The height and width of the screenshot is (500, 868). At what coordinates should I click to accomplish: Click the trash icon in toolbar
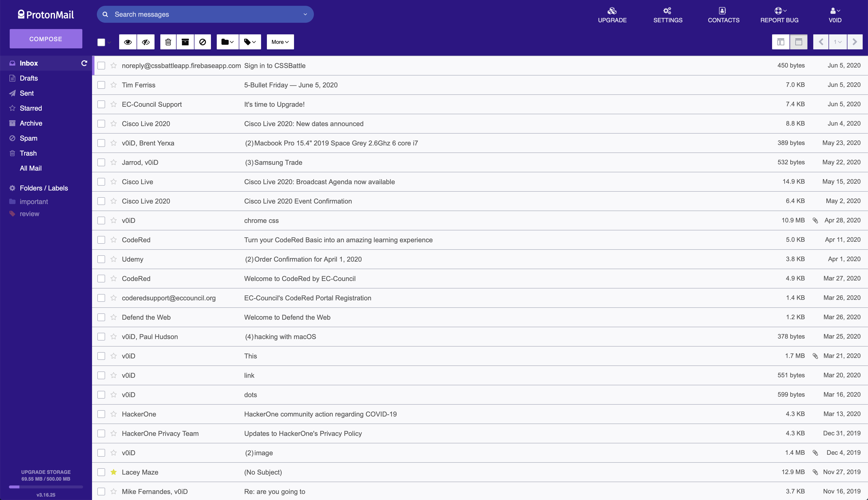pyautogui.click(x=168, y=42)
